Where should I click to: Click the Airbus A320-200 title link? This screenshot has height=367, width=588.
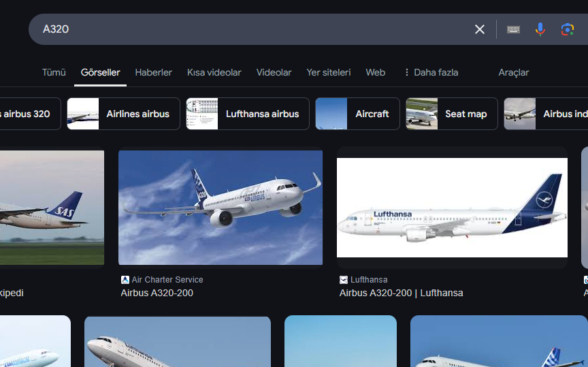click(157, 293)
